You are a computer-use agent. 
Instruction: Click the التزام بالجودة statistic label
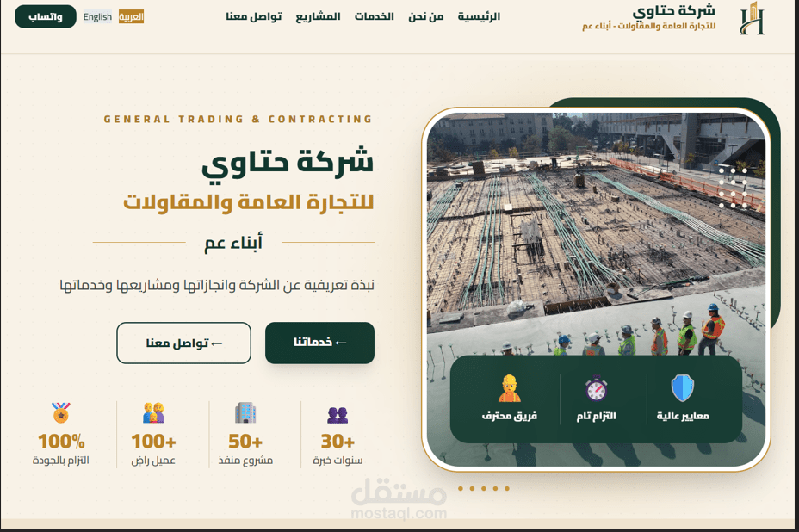[x=61, y=461]
